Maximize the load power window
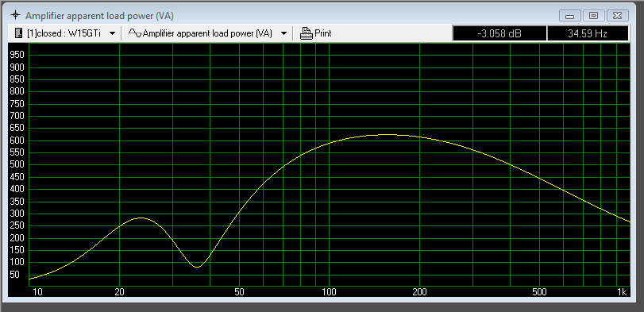 593,16
